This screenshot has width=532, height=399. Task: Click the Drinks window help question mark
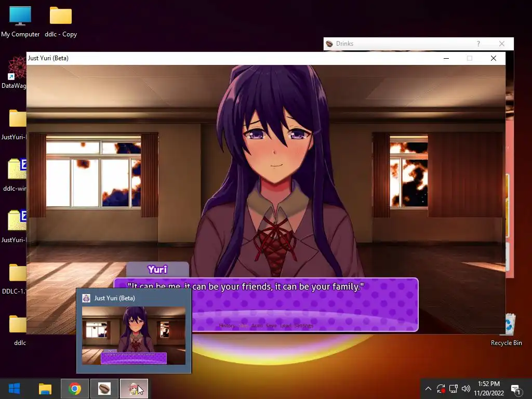coord(478,44)
